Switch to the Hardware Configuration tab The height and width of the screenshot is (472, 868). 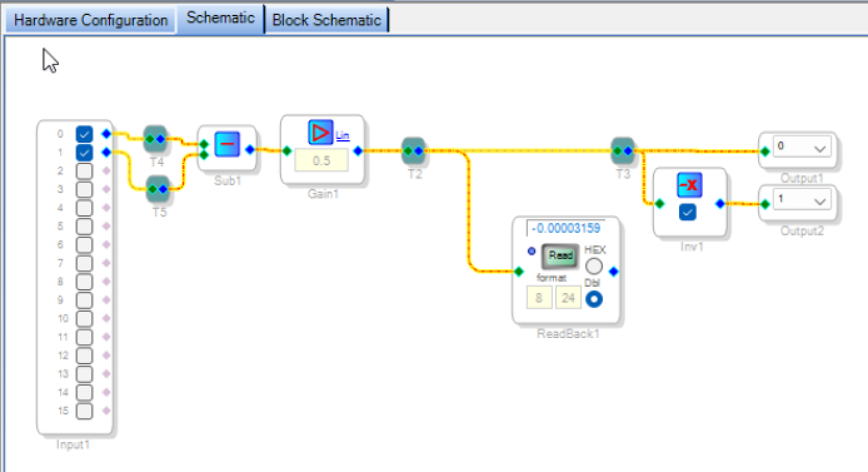pyautogui.click(x=91, y=20)
